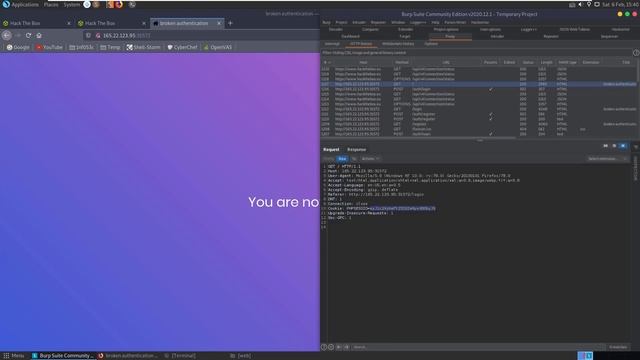640x360 pixels.
Task: Click the HTTP history filter bar
Action: click(476, 53)
